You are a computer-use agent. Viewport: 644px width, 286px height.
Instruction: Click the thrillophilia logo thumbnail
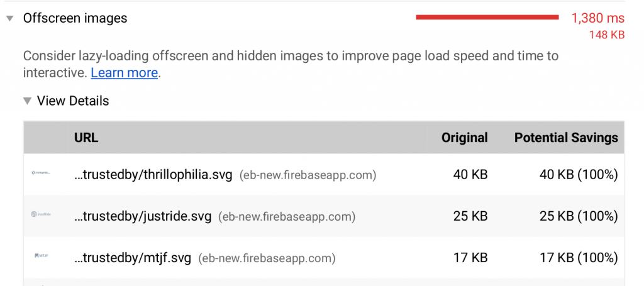coord(41,173)
